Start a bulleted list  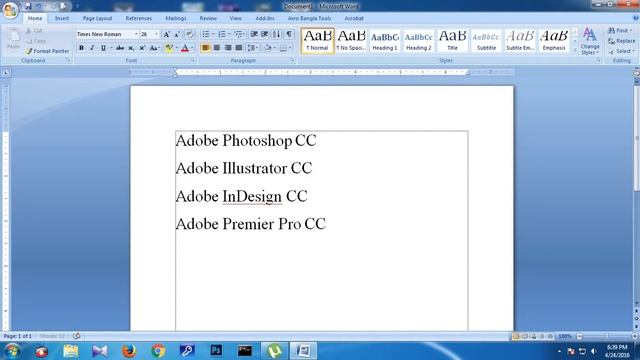[x=206, y=34]
